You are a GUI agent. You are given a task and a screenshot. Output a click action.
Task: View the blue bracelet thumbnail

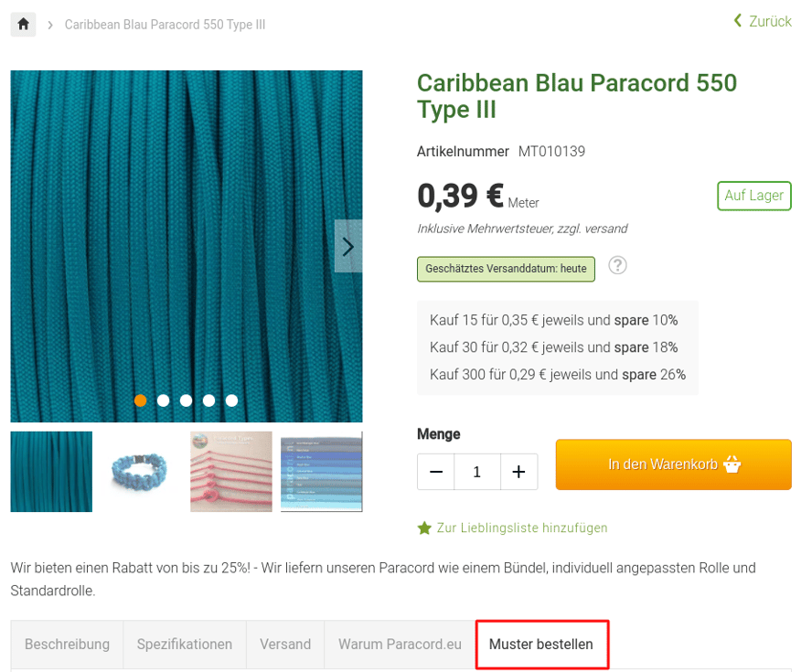pyautogui.click(x=141, y=472)
